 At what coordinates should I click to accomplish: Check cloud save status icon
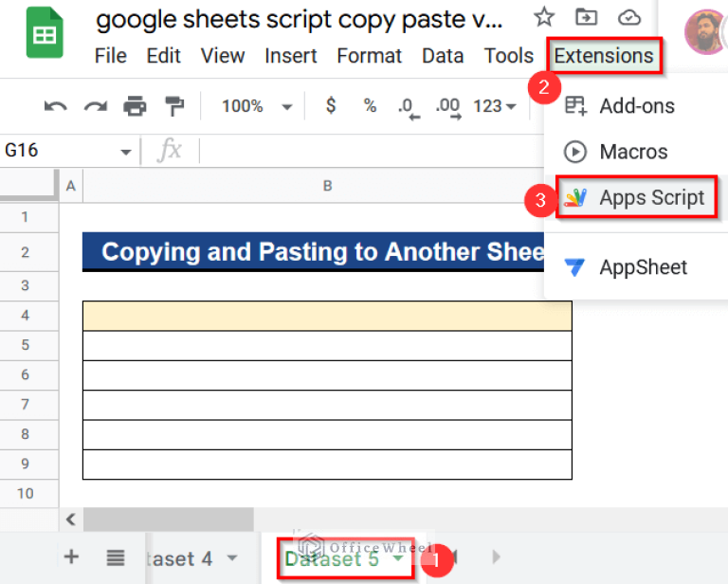(x=629, y=18)
